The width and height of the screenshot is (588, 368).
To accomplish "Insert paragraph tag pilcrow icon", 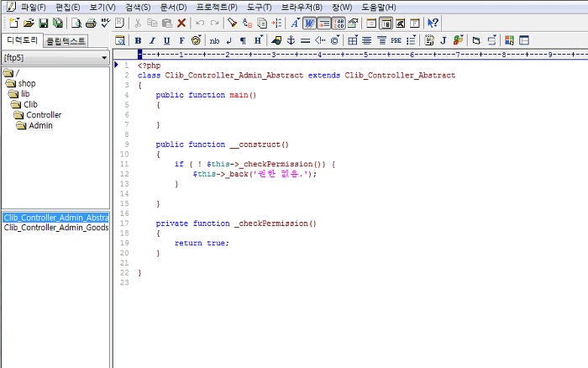I will click(243, 40).
